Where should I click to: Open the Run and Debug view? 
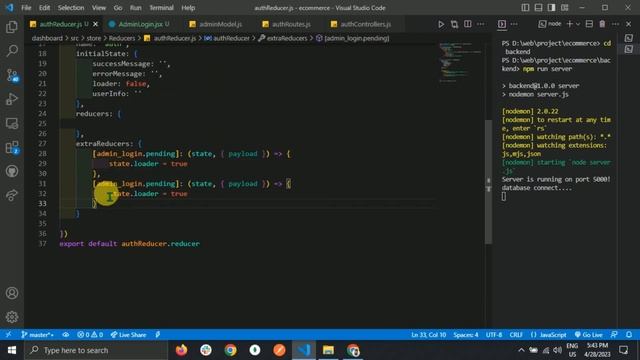pos(12,99)
